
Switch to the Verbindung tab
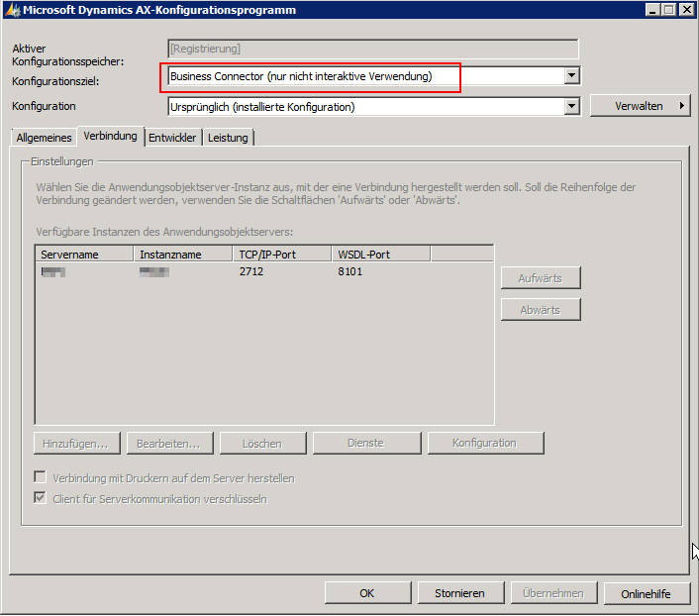[110, 136]
